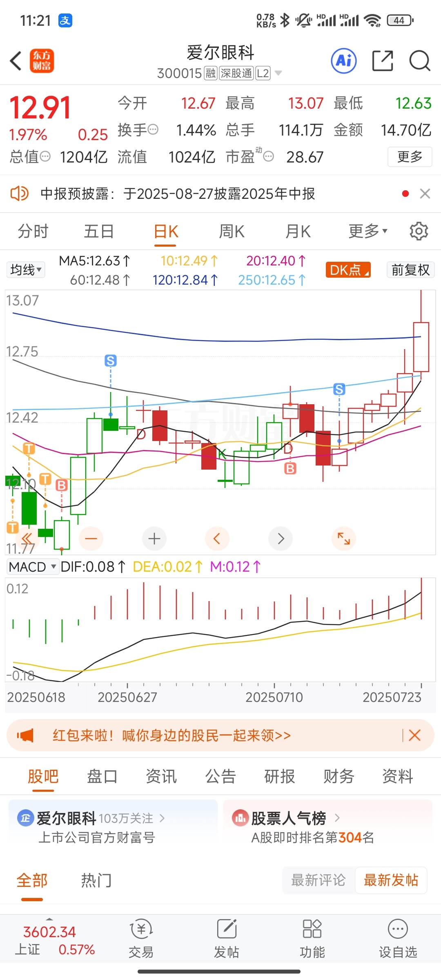441x980 pixels.
Task: Close the 红包来啦 banner
Action: 414,735
